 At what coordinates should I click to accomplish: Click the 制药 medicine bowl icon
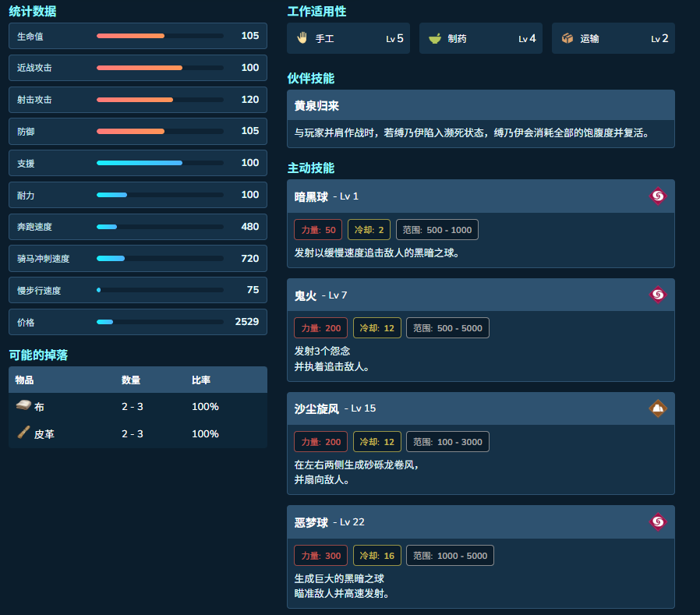pyautogui.click(x=435, y=38)
